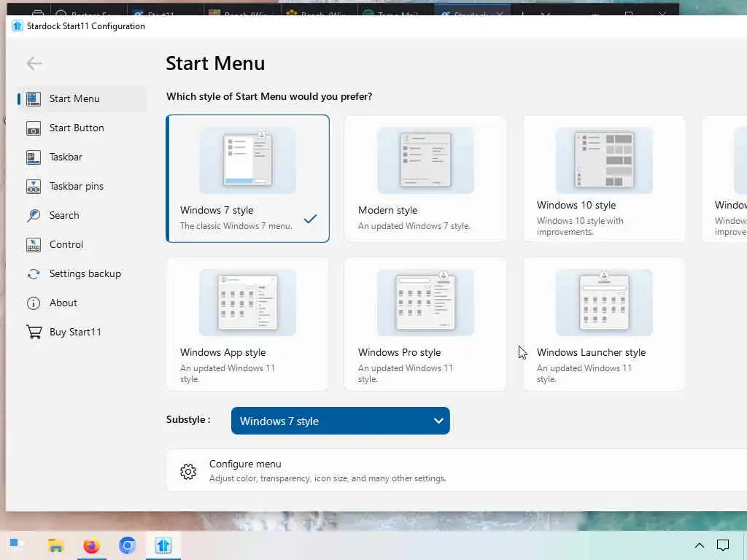747x560 pixels.
Task: Open the Control settings page
Action: [82, 245]
